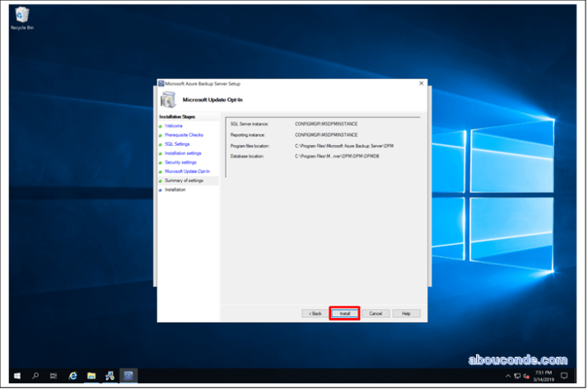Viewport: 588px width, 389px height.
Task: Select the Security settings stage
Action: pos(180,162)
